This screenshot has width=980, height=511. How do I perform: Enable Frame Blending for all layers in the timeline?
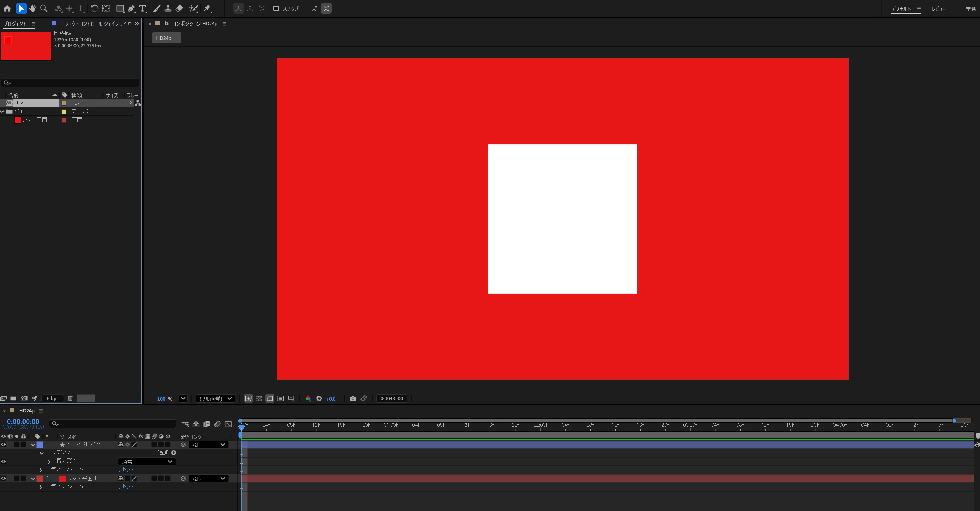pos(207,424)
